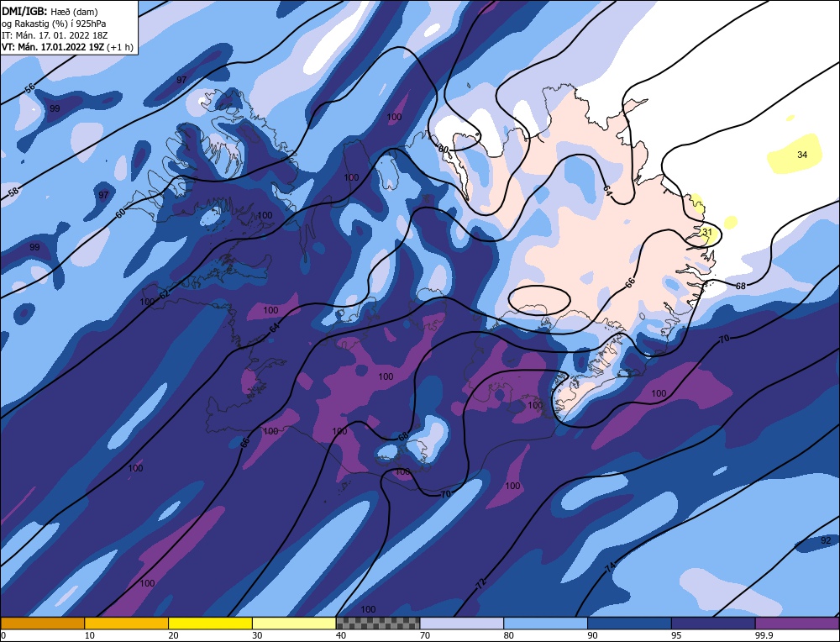Click the dark orange 0–10 legend swatch
The height and width of the screenshot is (642, 840).
coord(42,623)
